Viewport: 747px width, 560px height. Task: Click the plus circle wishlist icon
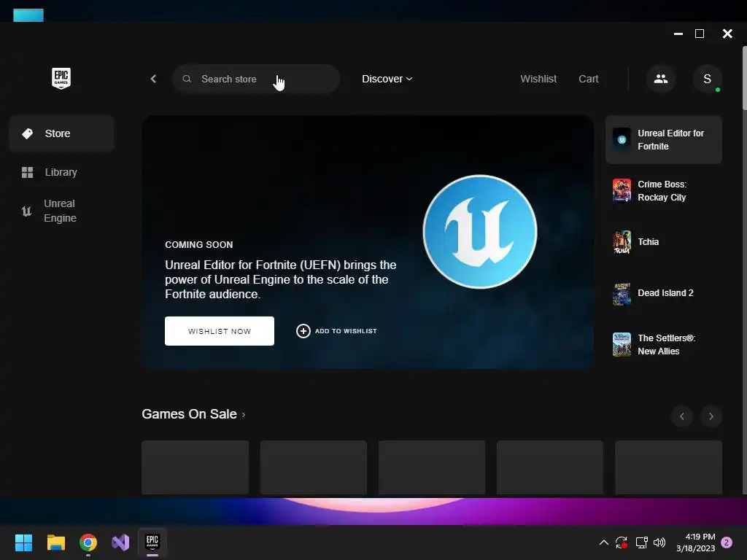click(x=303, y=331)
